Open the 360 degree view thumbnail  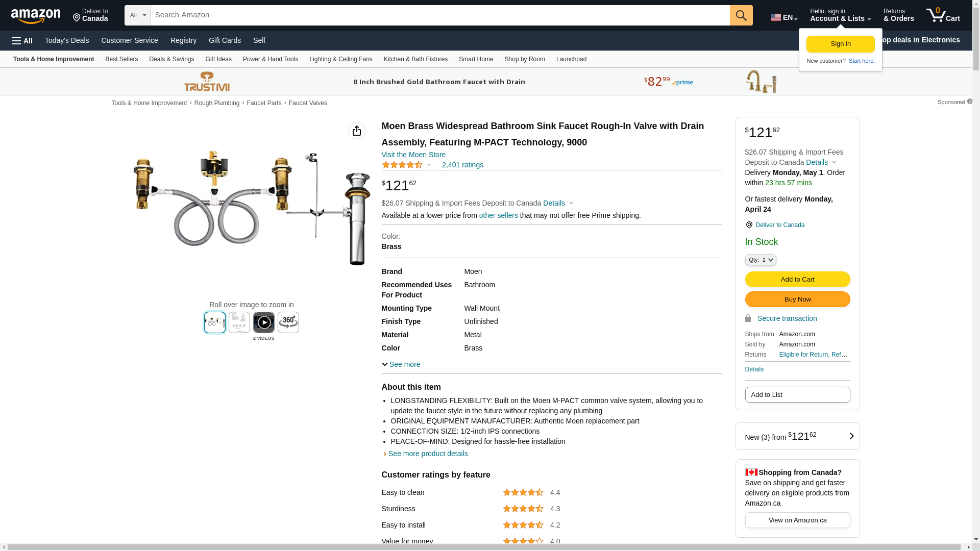click(x=288, y=322)
